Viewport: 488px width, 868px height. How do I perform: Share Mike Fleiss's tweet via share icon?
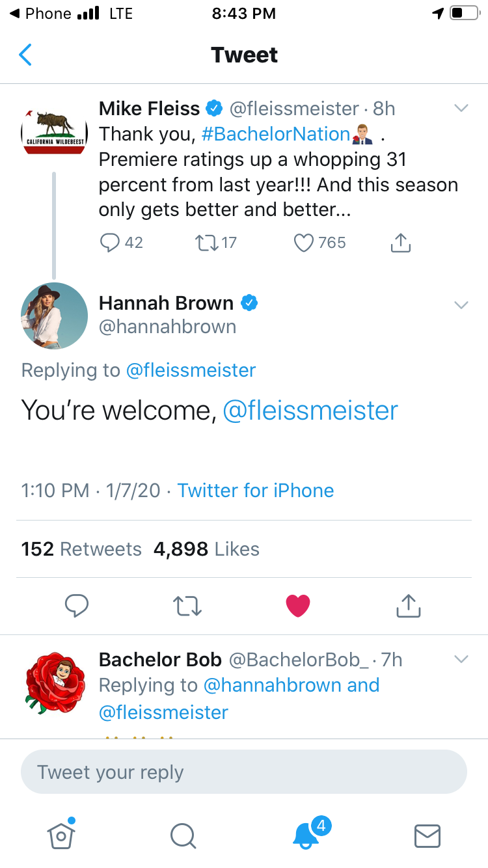point(401,243)
